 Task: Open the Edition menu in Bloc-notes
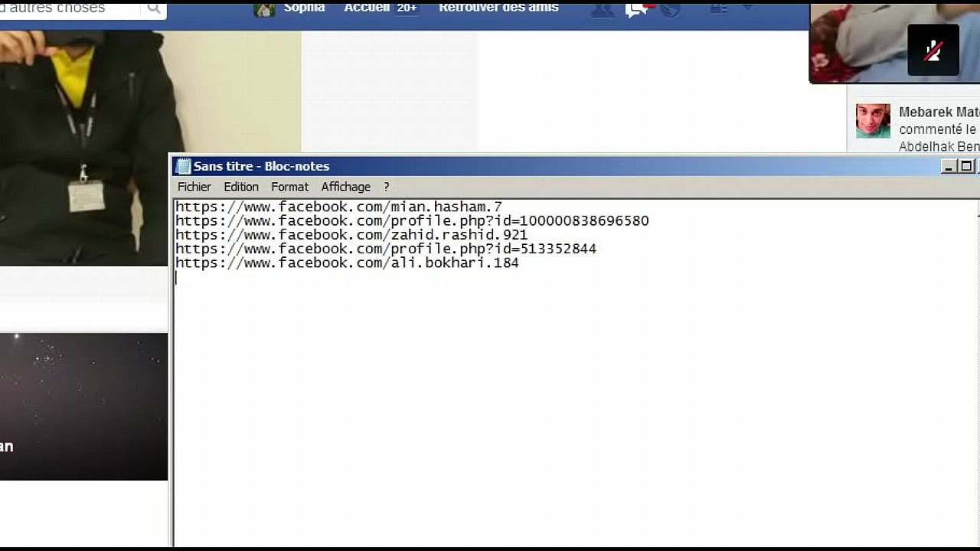coord(241,187)
